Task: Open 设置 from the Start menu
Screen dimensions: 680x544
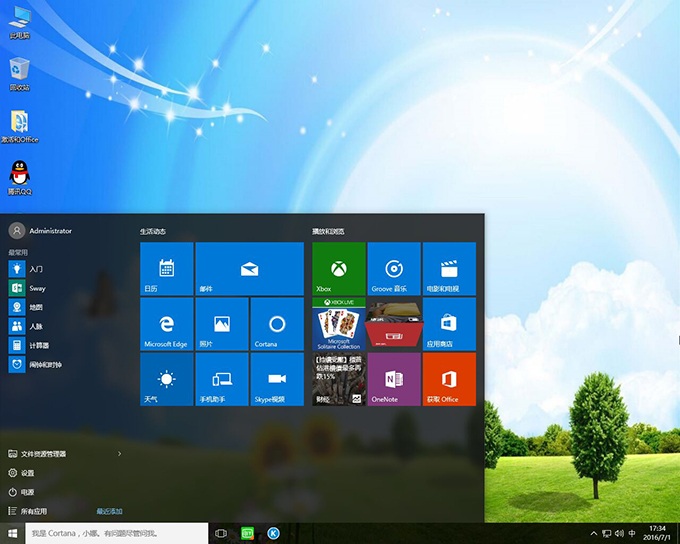Action: [27, 473]
